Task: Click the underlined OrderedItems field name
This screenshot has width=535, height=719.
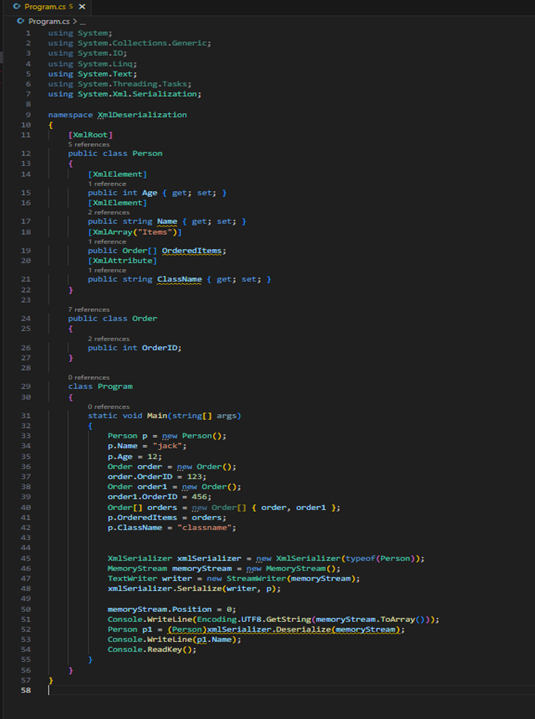Action: (x=192, y=251)
